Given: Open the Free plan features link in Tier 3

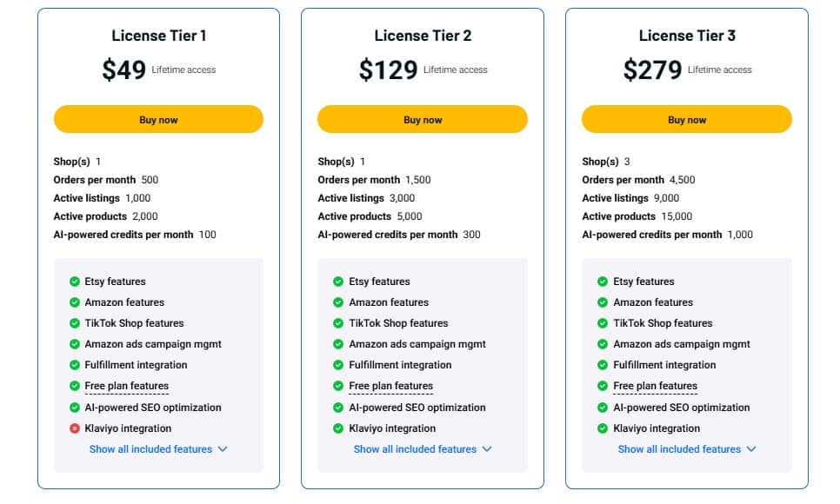Looking at the screenshot, I should [x=655, y=386].
